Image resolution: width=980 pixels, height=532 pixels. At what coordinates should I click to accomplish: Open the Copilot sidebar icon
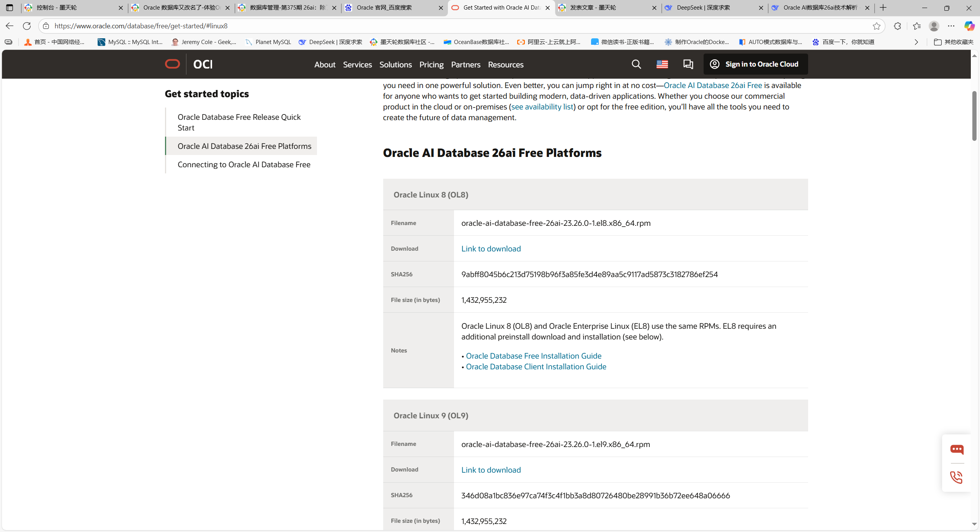click(x=969, y=26)
